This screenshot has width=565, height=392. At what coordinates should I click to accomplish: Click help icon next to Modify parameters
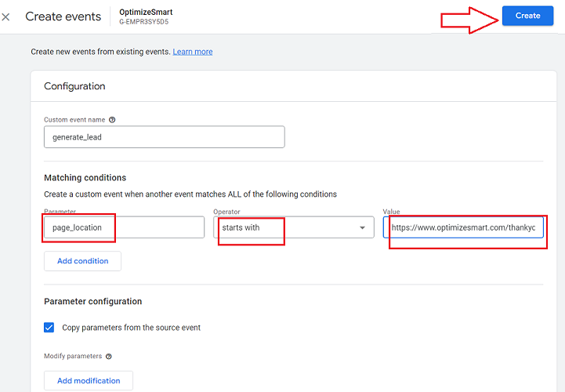coord(108,356)
